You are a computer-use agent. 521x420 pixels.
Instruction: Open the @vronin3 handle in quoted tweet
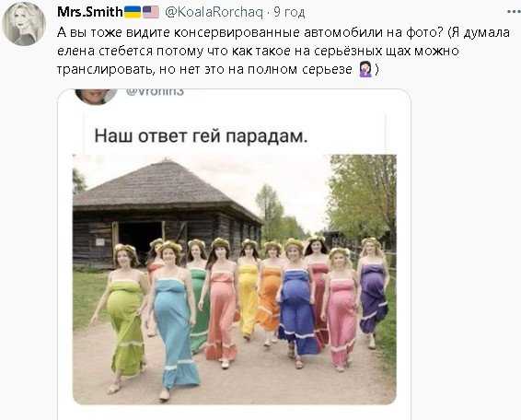pos(155,93)
